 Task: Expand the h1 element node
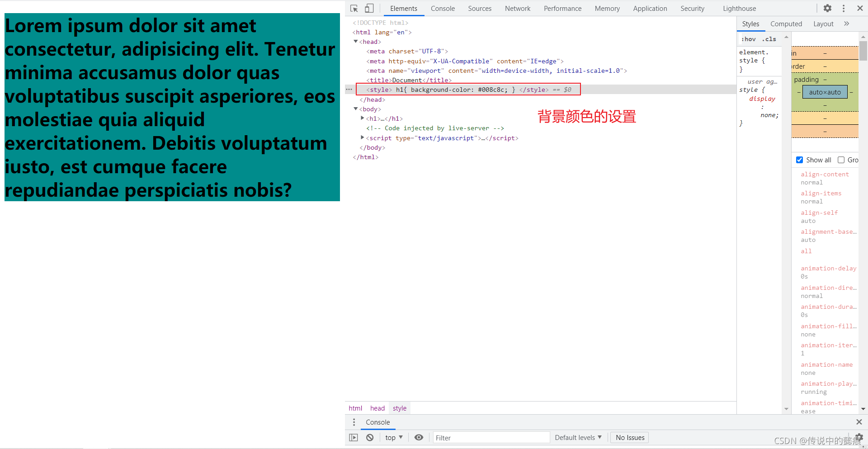363,118
